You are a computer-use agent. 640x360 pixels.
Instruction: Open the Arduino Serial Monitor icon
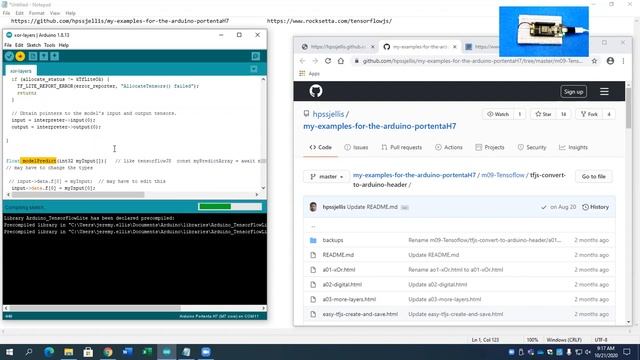coord(256,56)
